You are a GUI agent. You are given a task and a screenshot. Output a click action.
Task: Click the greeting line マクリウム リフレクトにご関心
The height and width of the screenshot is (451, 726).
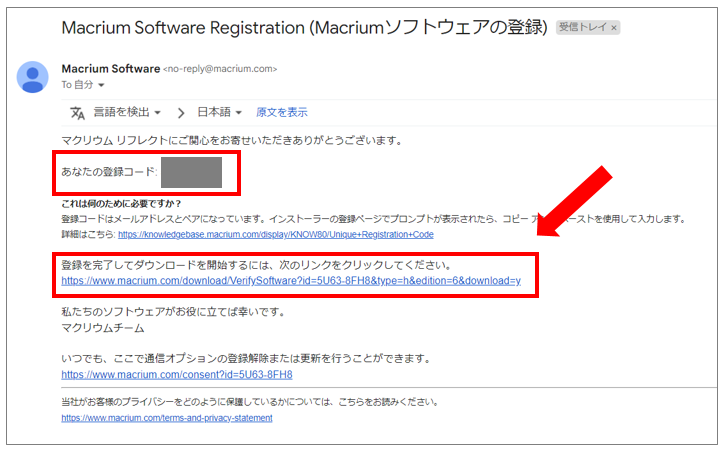coord(232,140)
